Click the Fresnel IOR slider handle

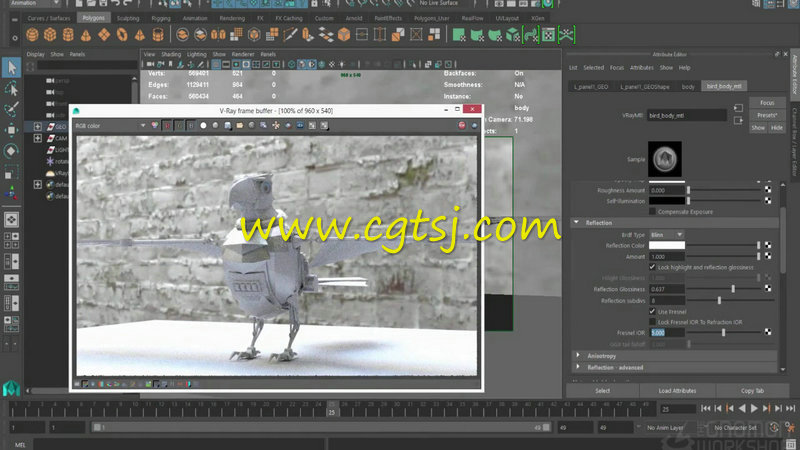(723, 332)
